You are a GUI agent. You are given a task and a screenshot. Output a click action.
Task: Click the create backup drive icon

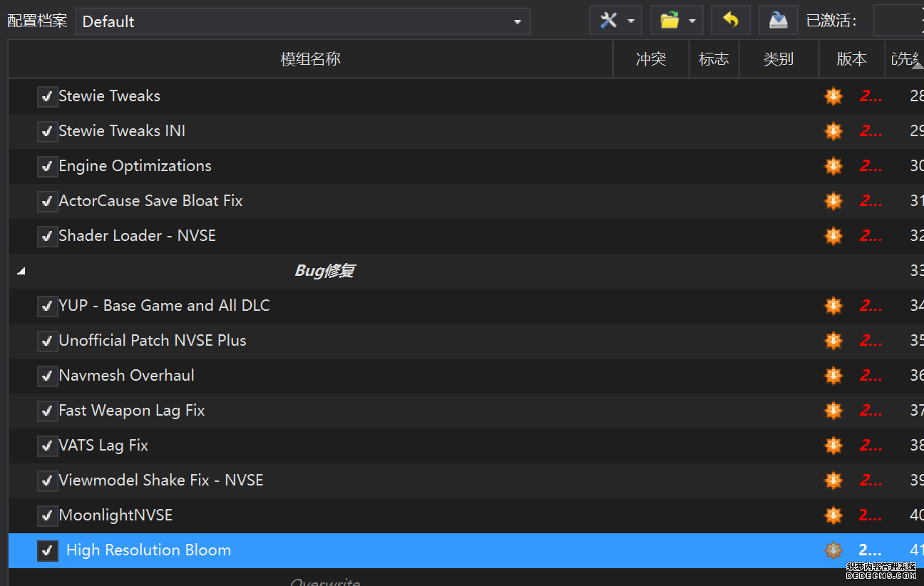click(x=778, y=21)
